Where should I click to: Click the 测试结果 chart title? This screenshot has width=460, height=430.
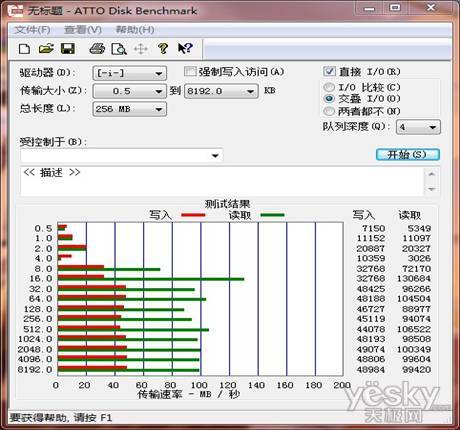click(x=227, y=204)
